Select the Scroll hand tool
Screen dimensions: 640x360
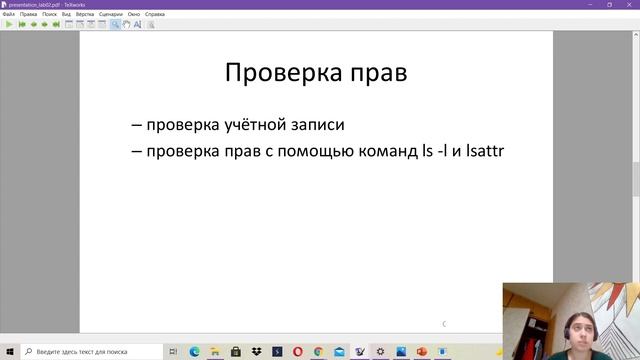tap(127, 24)
